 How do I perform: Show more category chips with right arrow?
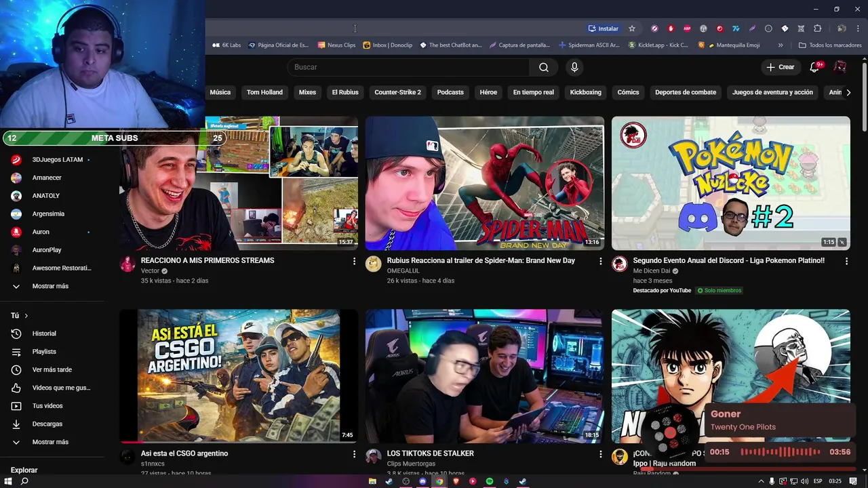tap(848, 92)
